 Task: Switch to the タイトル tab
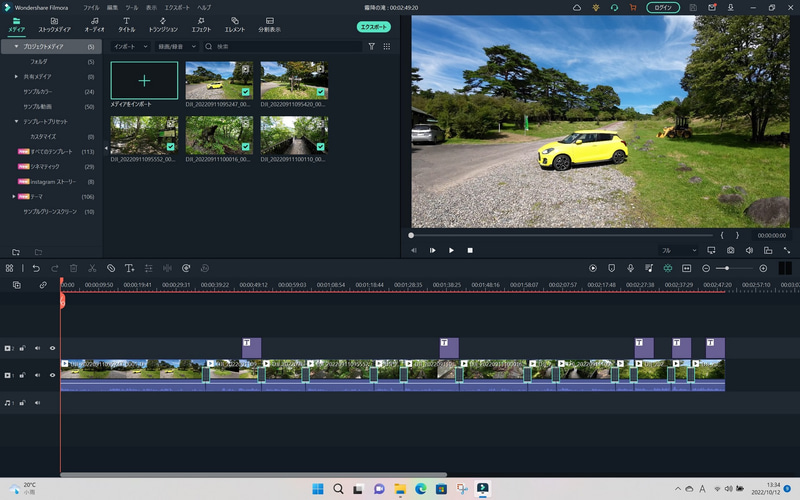pyautogui.click(x=127, y=24)
